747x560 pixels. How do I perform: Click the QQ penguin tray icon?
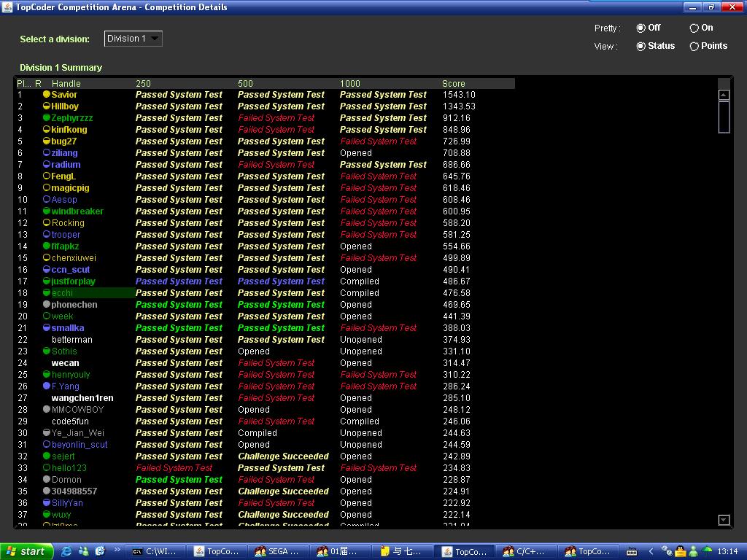point(681,551)
